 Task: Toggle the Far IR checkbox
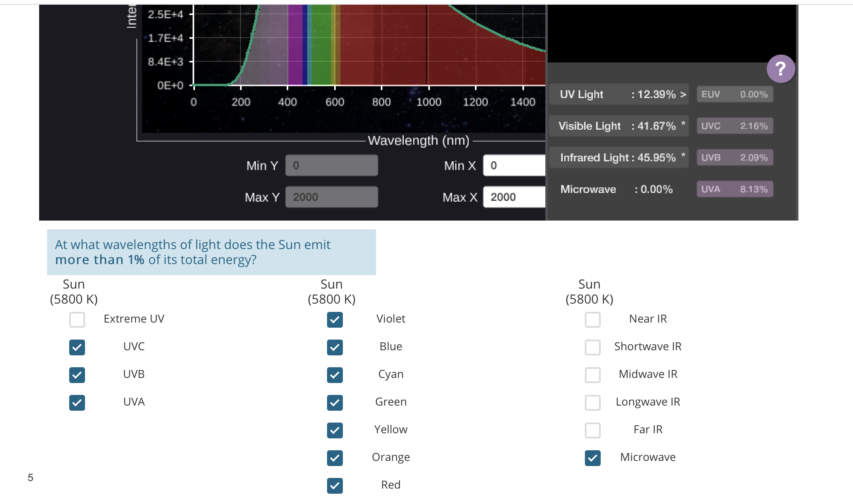click(x=592, y=430)
